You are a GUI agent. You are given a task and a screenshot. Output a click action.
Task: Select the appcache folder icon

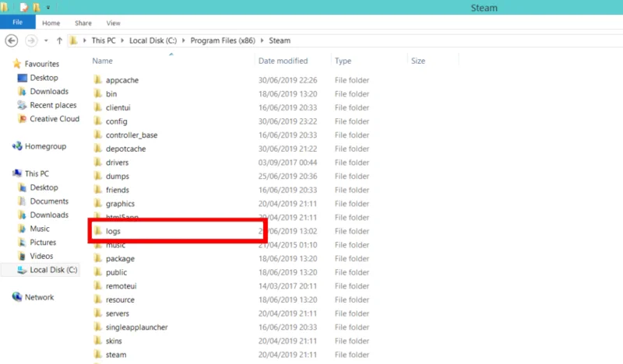pyautogui.click(x=98, y=80)
